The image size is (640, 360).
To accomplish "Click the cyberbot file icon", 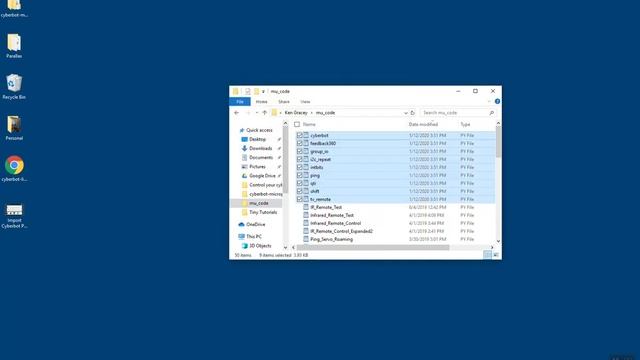I will point(306,135).
